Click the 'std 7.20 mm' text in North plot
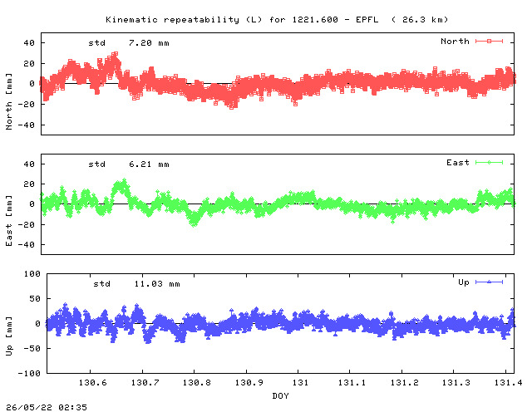The image size is (532, 412). click(129, 43)
